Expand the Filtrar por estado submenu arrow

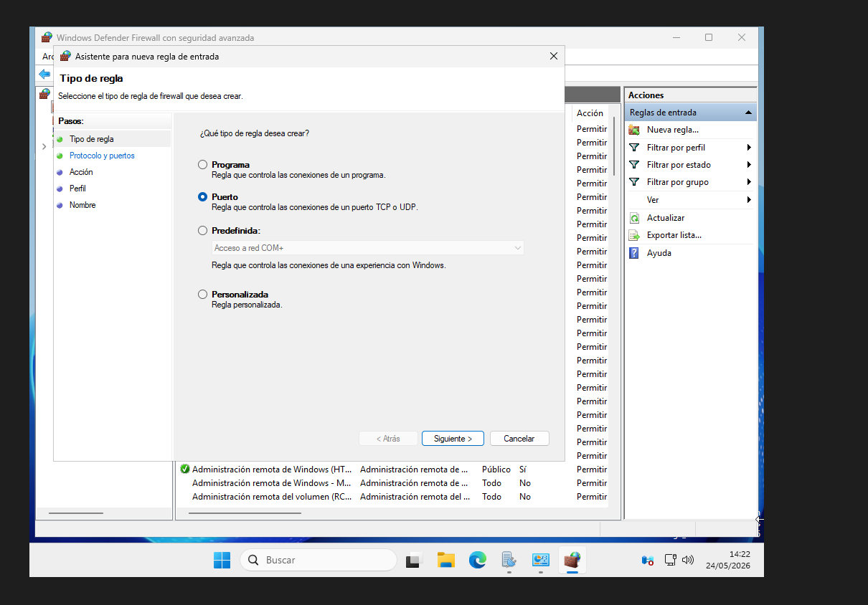coord(749,165)
